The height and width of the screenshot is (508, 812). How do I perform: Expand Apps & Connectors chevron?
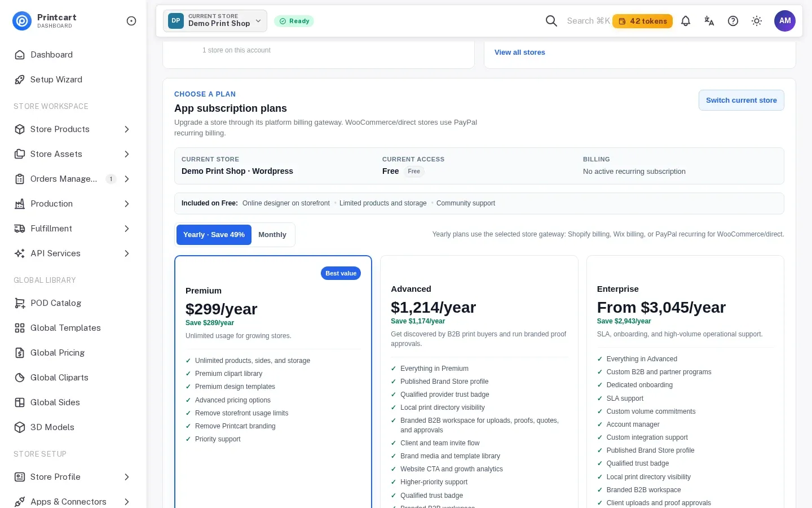127,502
